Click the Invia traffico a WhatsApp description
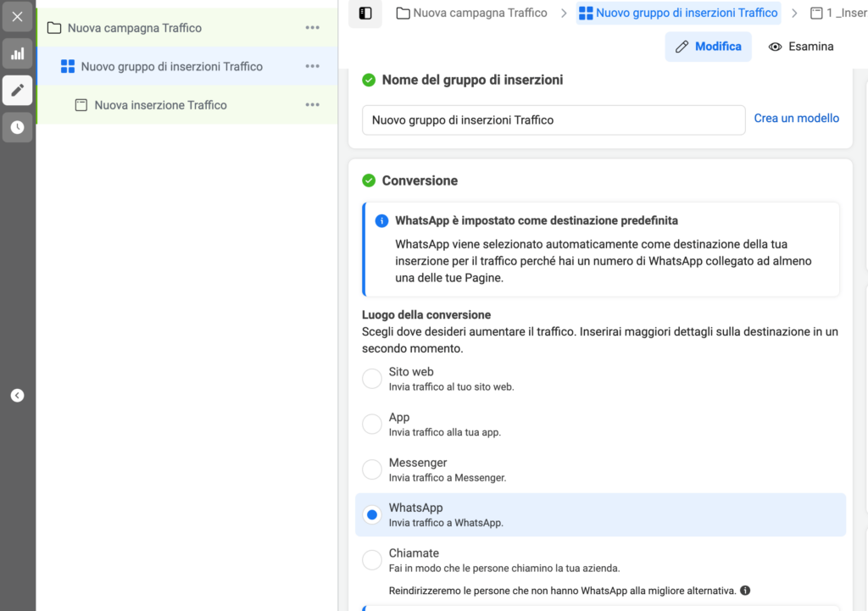Image resolution: width=868 pixels, height=611 pixels. pyautogui.click(x=446, y=523)
